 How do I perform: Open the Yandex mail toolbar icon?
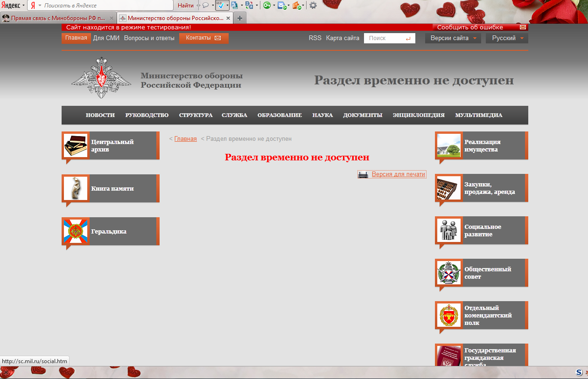[281, 5]
